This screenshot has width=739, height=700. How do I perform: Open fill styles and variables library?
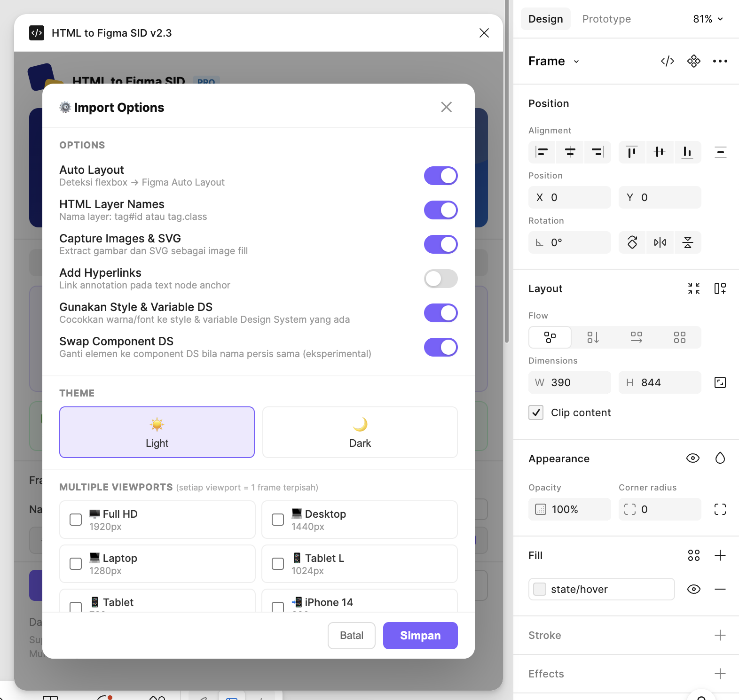click(x=694, y=555)
